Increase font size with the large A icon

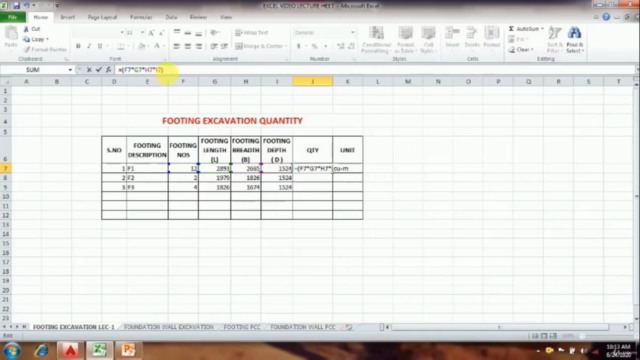click(x=151, y=33)
